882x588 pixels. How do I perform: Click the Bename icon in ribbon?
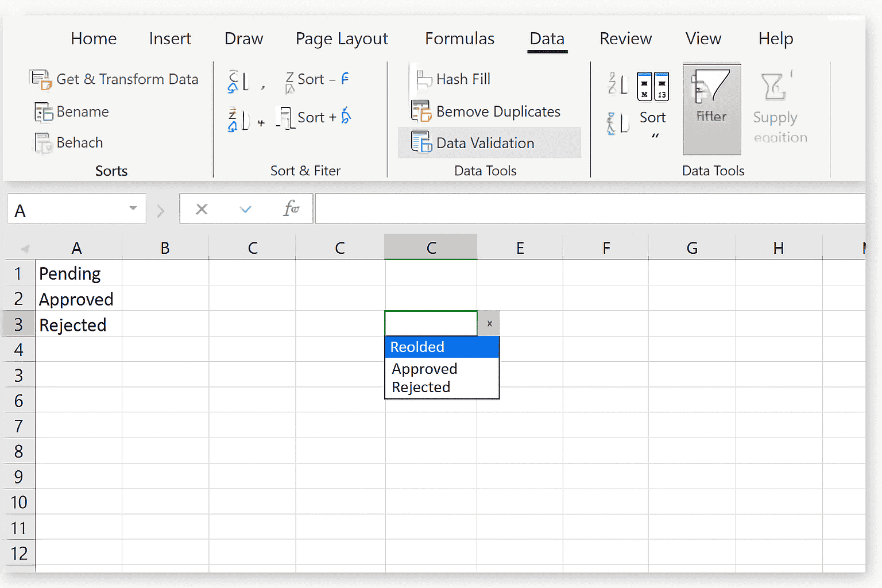pos(44,112)
